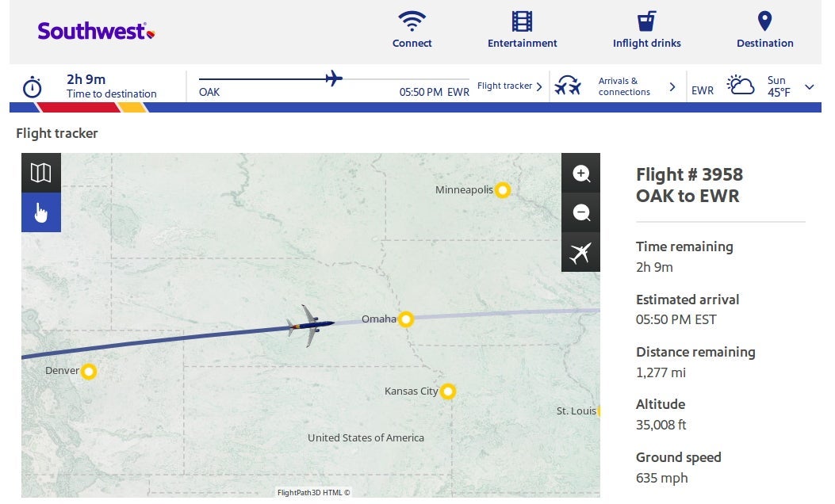Open the Connect WiFi icon
The image size is (835, 504).
click(412, 21)
